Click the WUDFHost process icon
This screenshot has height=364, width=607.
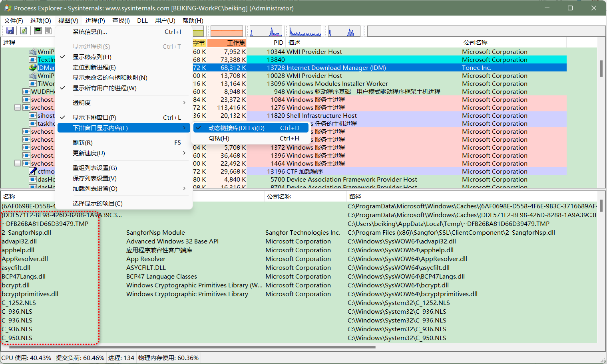pyautogui.click(x=27, y=92)
